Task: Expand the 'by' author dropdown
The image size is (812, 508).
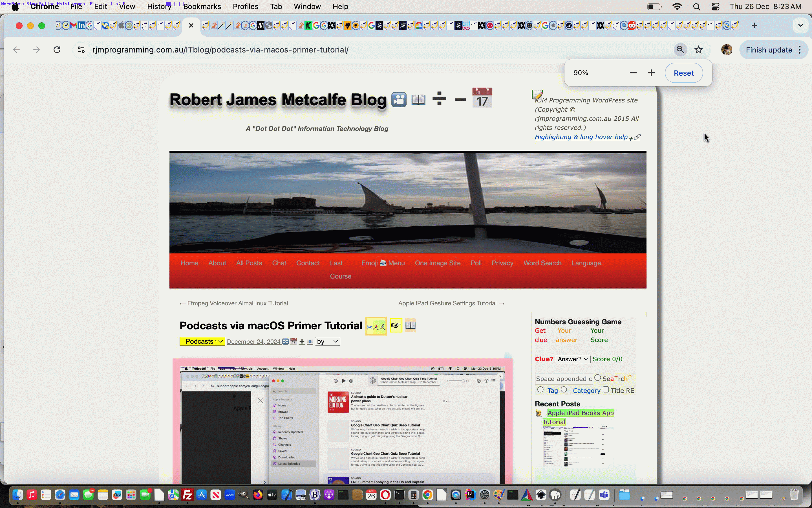Action: point(327,341)
